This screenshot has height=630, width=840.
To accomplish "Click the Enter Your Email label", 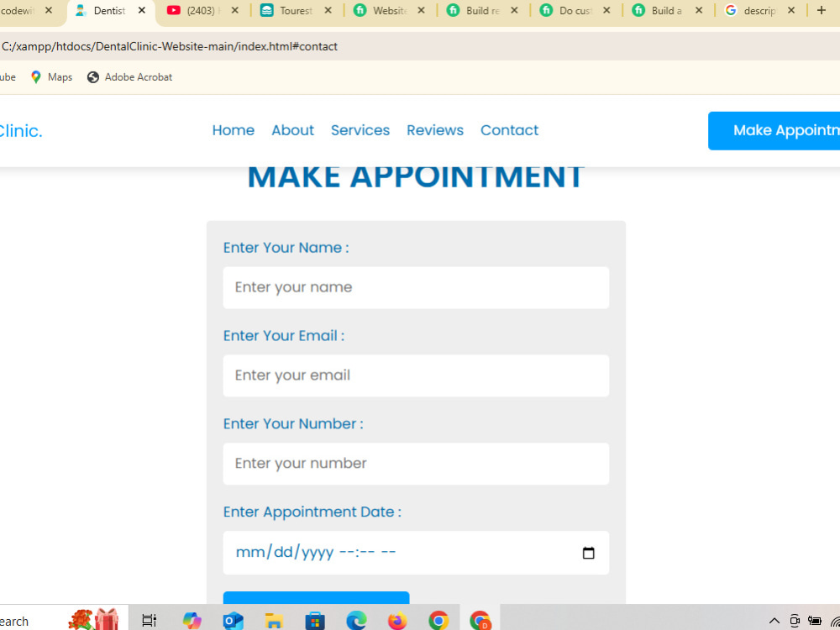I will tap(284, 336).
